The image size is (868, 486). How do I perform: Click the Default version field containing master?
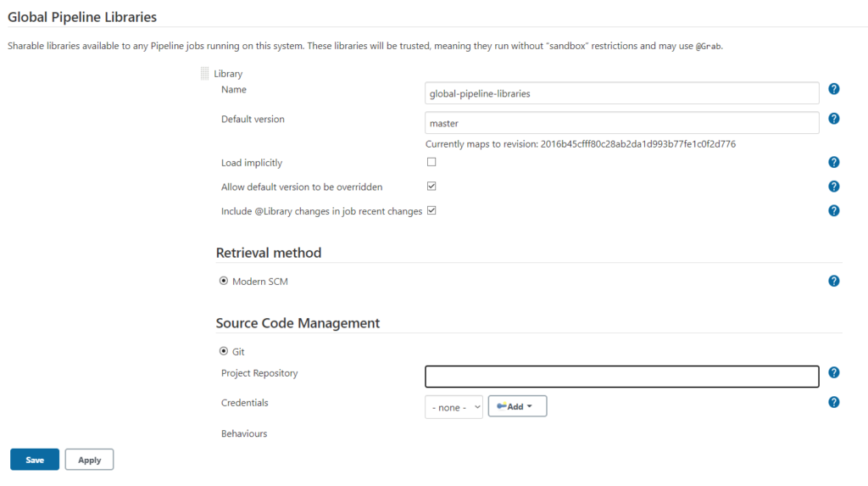tap(621, 123)
